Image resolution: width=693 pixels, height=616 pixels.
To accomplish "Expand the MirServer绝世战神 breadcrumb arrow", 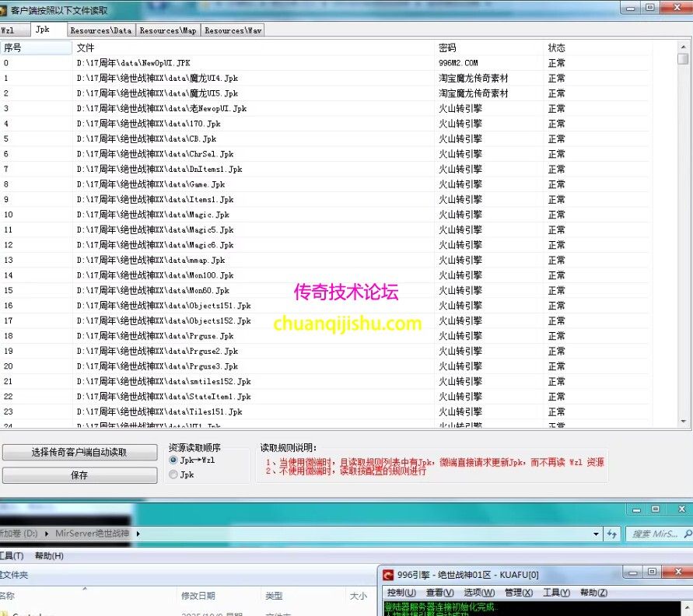I will point(138,534).
